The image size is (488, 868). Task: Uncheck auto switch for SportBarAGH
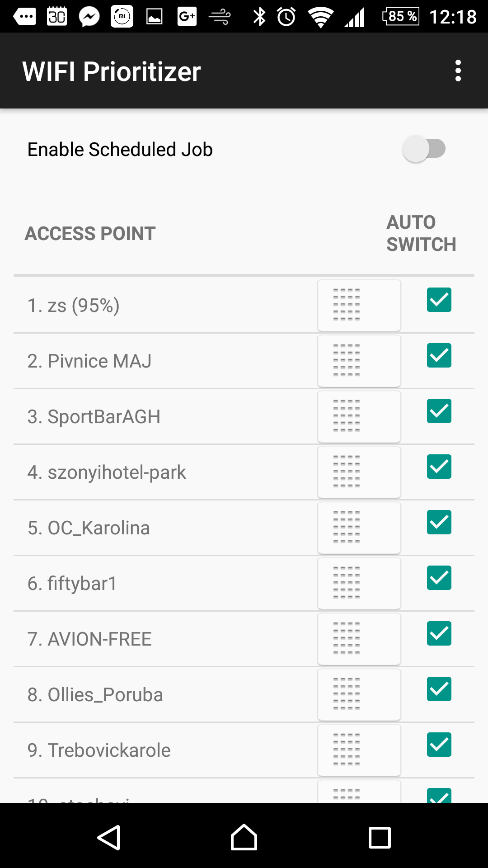(x=439, y=411)
